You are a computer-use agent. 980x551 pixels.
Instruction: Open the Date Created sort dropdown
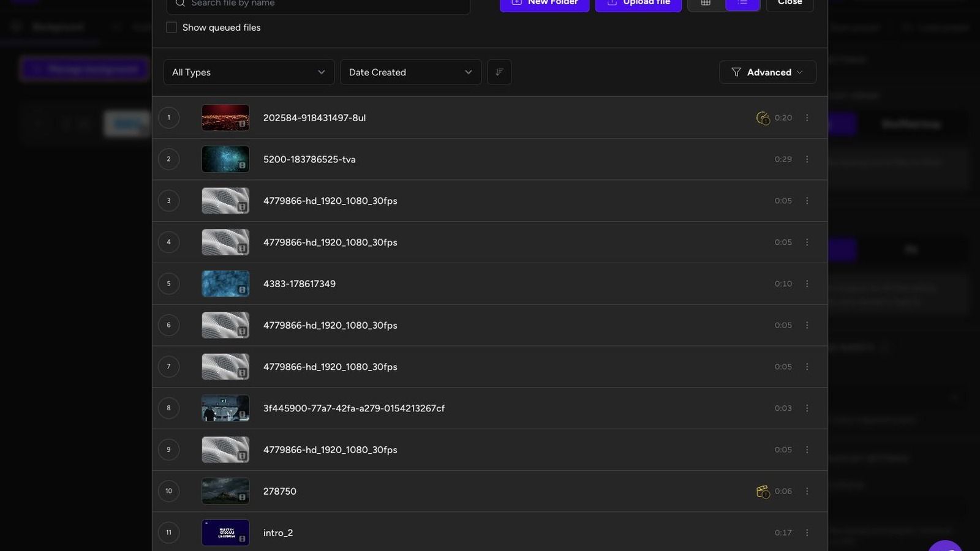point(410,72)
